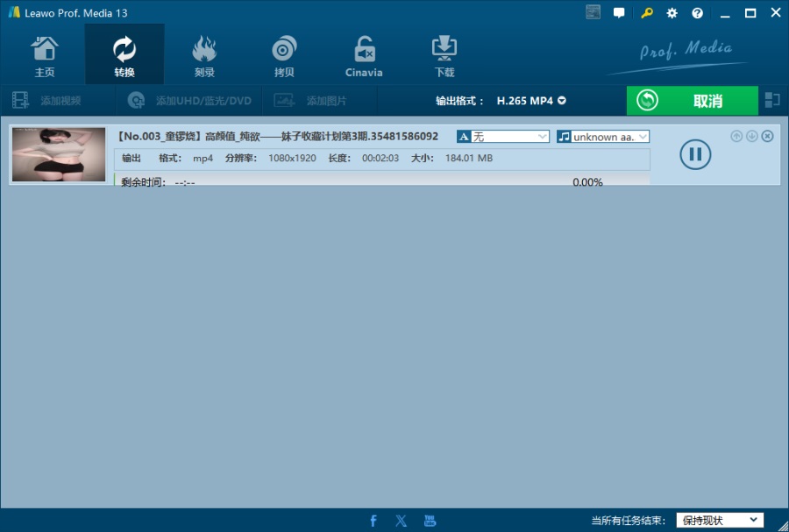Open the H.265 MP4 output format dropdown
Screen dimensions: 789x532
click(x=531, y=101)
